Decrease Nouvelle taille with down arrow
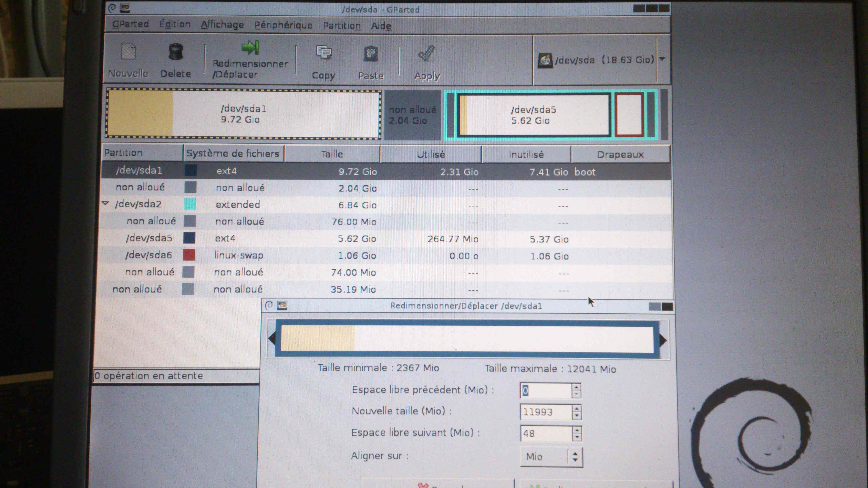868x488 pixels. [x=577, y=416]
